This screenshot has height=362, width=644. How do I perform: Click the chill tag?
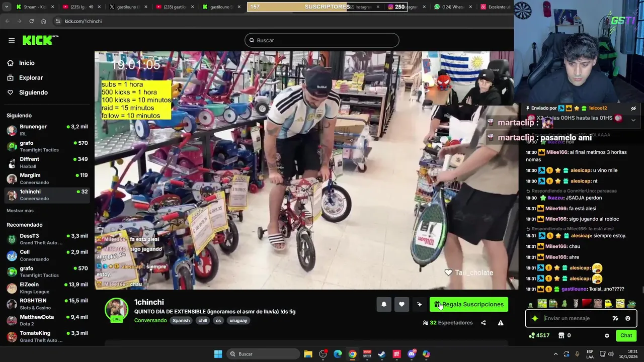203,320
